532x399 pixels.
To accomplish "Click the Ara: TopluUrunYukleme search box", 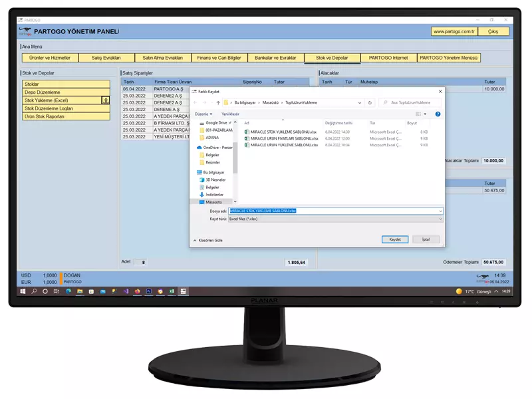I will click(x=410, y=102).
